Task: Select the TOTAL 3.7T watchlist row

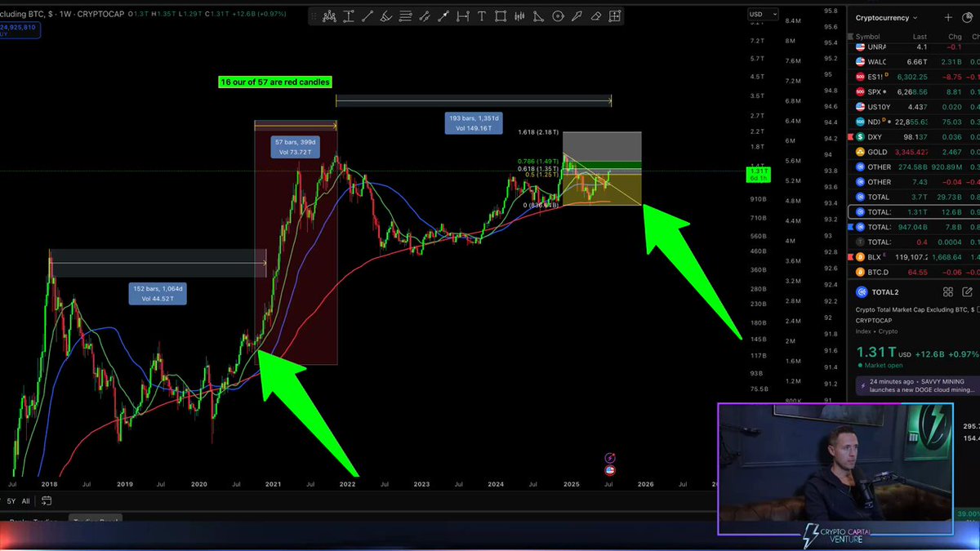Action: (x=914, y=197)
